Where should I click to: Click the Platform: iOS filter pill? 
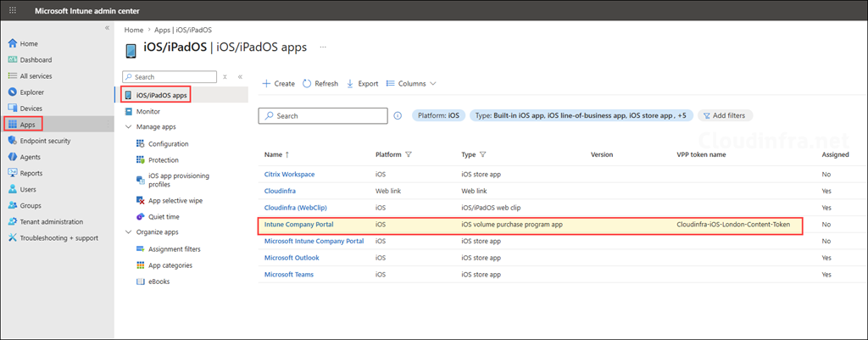438,115
